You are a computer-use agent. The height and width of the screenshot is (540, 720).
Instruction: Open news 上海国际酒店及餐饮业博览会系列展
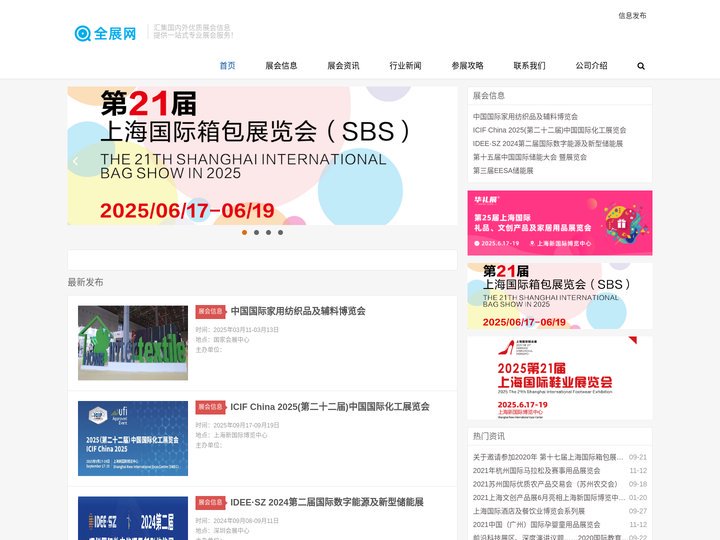[x=529, y=511]
